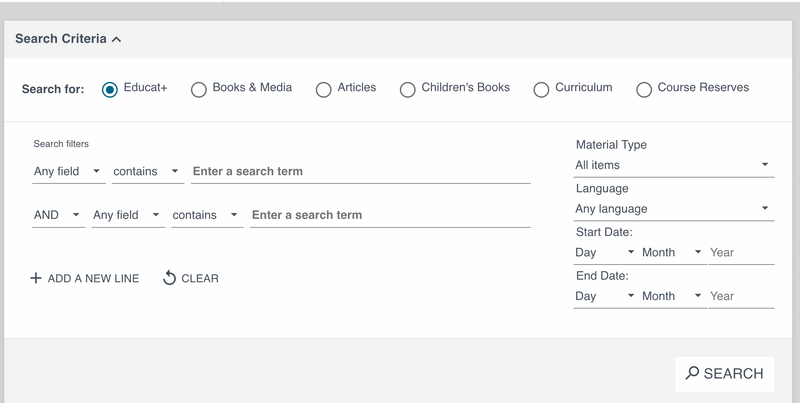The height and width of the screenshot is (403, 800).
Task: Pick the Curriculum radio option
Action: point(541,89)
